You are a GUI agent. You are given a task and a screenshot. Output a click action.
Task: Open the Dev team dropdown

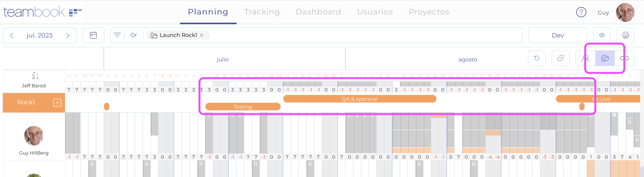pos(557,35)
